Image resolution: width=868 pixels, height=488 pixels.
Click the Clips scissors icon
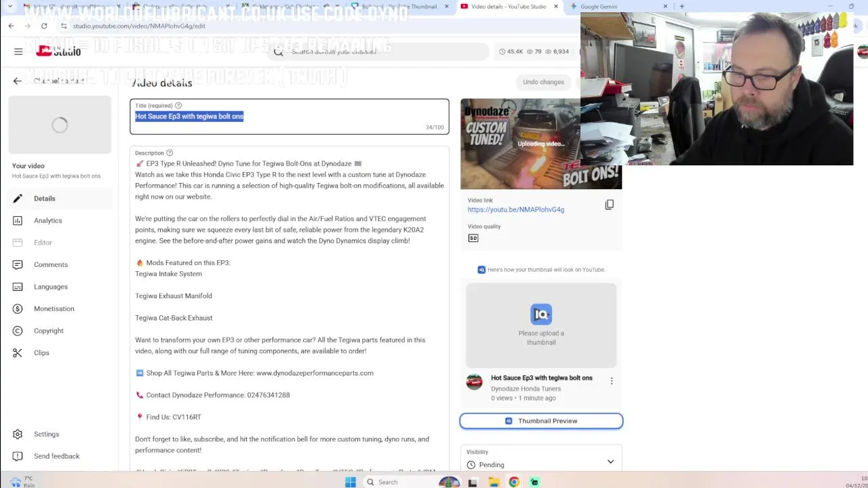point(18,352)
